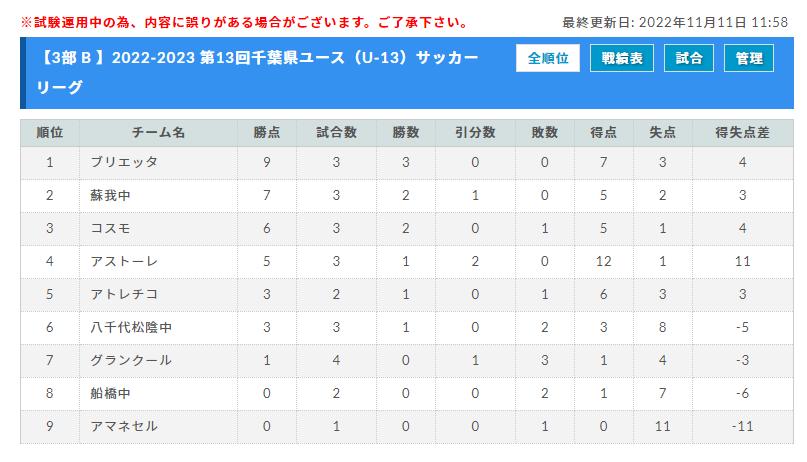This screenshot has height=462, width=807.
Task: Select team name アストーレ
Action: tap(124, 261)
